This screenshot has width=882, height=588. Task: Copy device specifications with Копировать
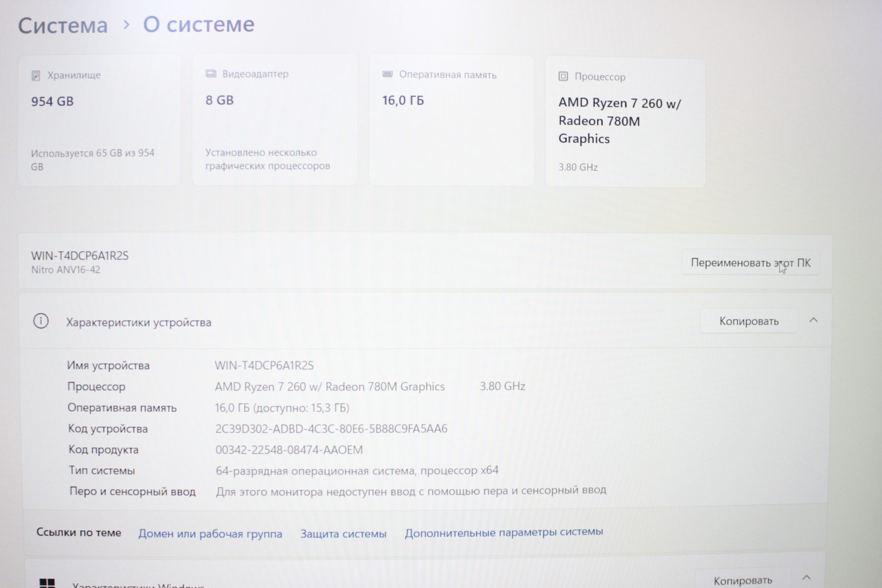[x=749, y=321]
